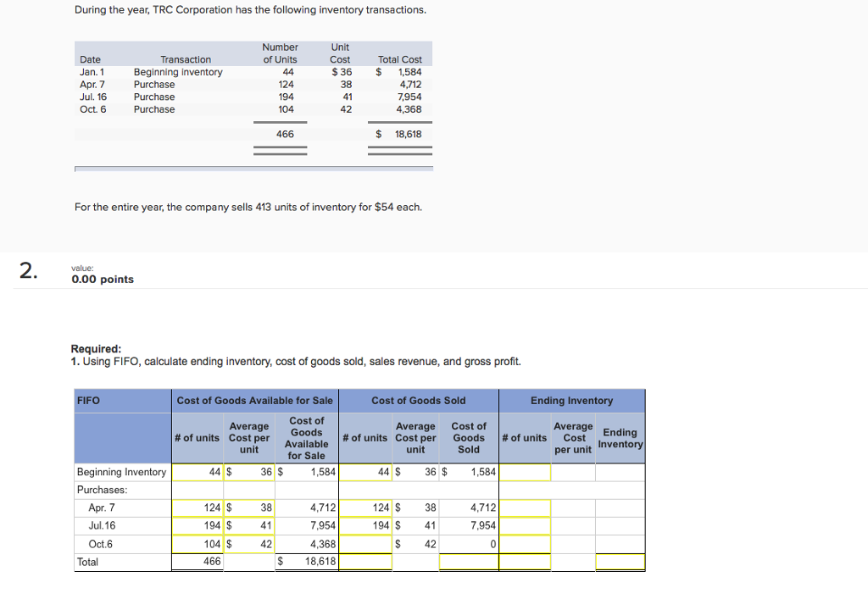Select the Jul.16 ending inventory units input field

point(525,525)
